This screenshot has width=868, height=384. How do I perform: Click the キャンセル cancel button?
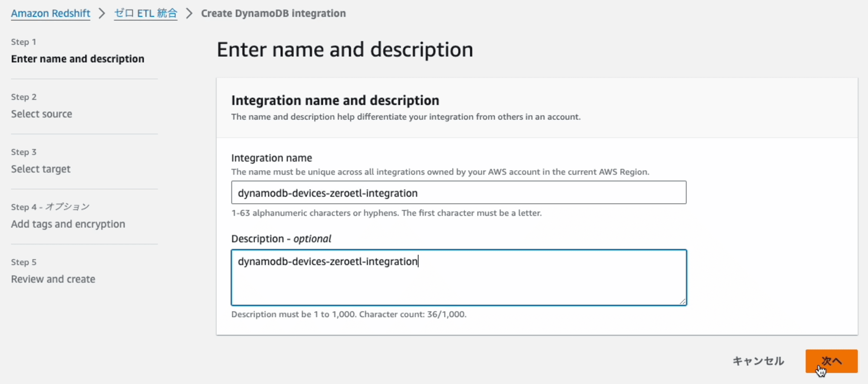click(x=758, y=361)
